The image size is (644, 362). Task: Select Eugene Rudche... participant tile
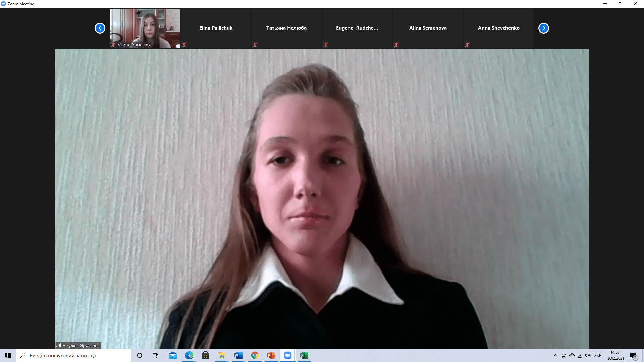[357, 28]
